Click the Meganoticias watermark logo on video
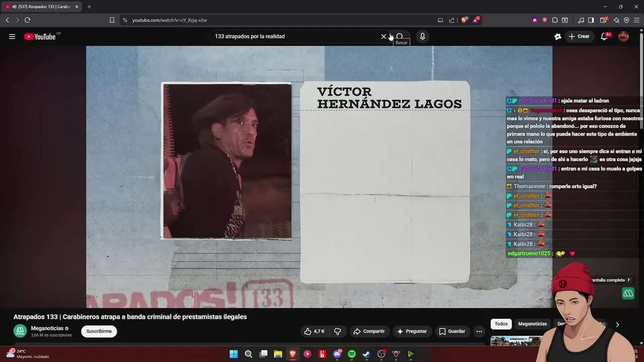 [628, 293]
